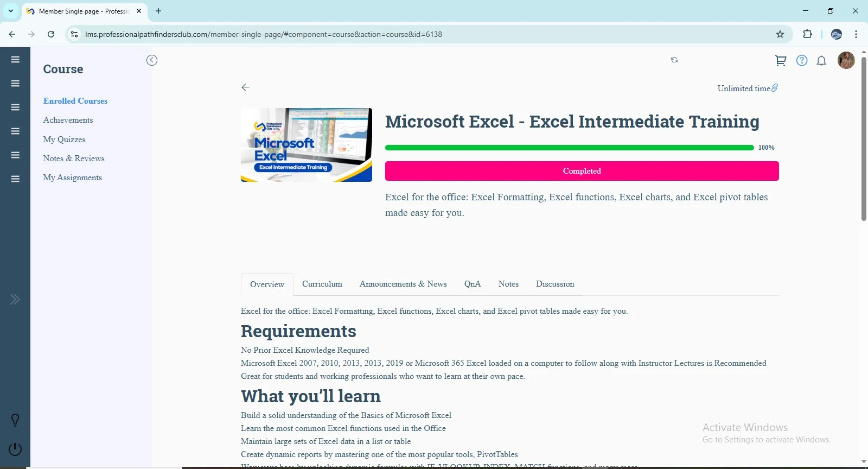Switch to the QnA tab

coord(473,284)
